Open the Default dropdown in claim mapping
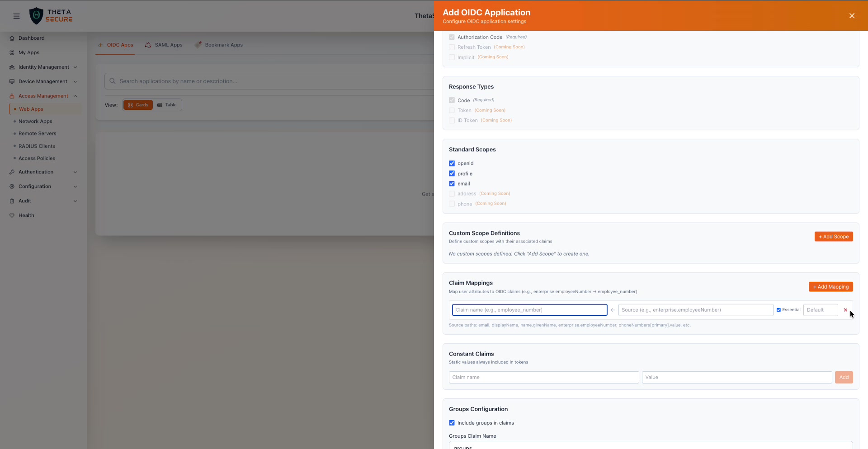This screenshot has height=449, width=868. [x=820, y=310]
